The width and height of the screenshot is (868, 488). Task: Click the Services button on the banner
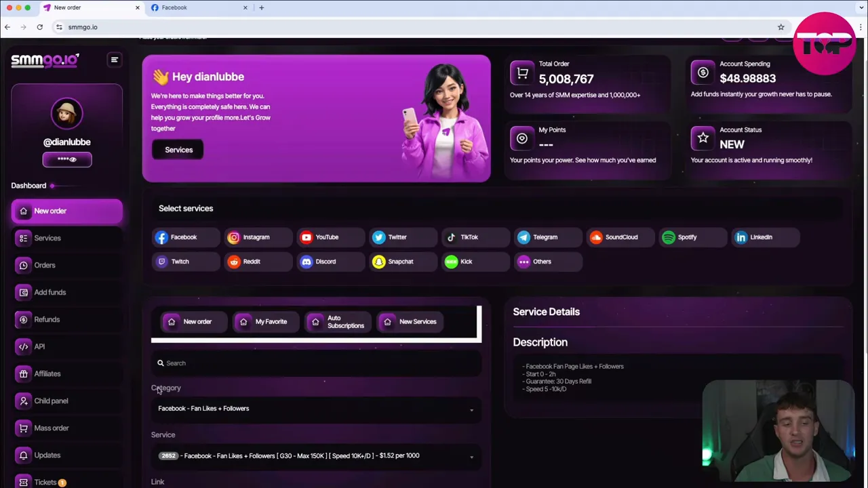[178, 149]
